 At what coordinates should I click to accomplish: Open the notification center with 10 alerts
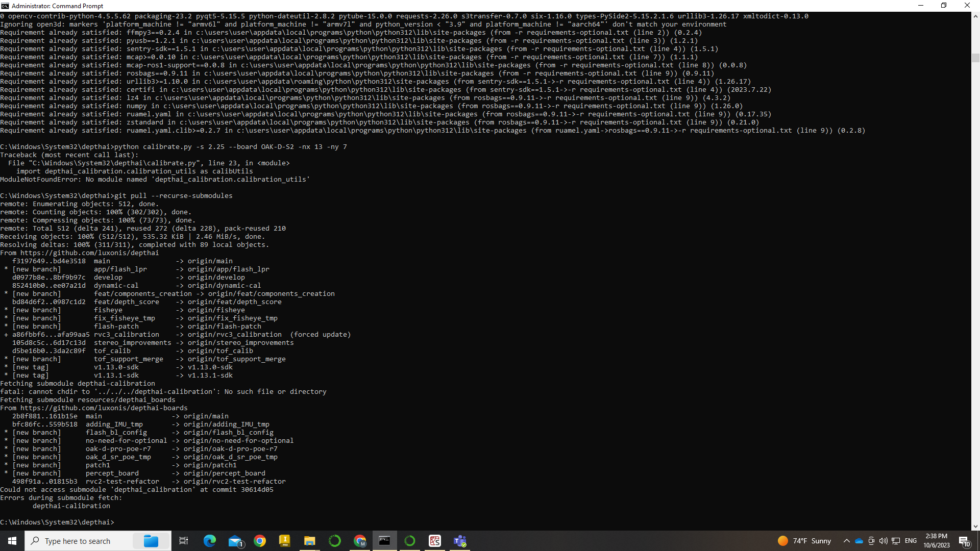(x=964, y=541)
